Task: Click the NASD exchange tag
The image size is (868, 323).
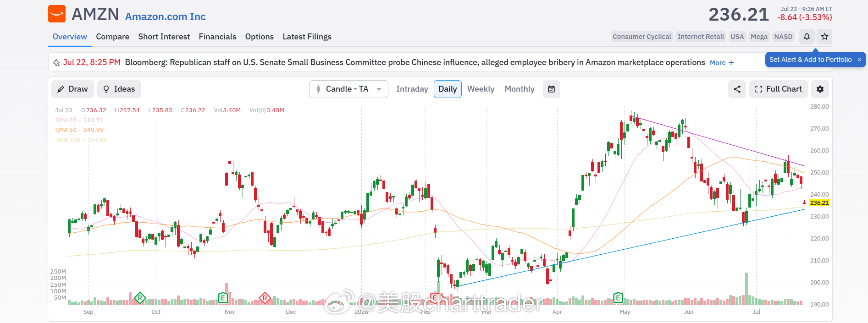Action: tap(783, 37)
